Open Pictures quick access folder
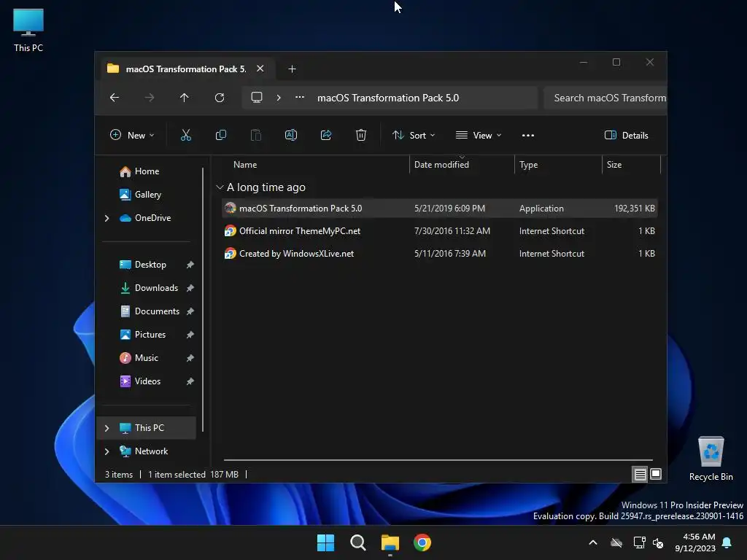 click(x=150, y=334)
